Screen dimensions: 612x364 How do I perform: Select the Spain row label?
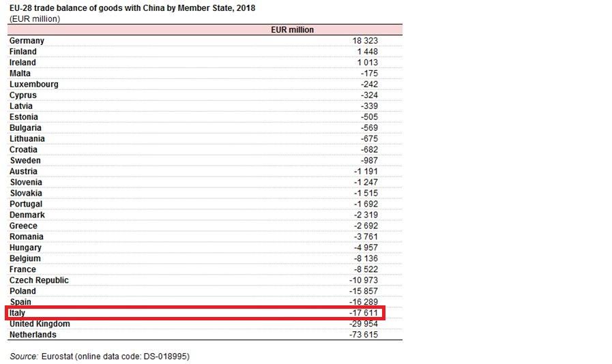[x=20, y=303]
